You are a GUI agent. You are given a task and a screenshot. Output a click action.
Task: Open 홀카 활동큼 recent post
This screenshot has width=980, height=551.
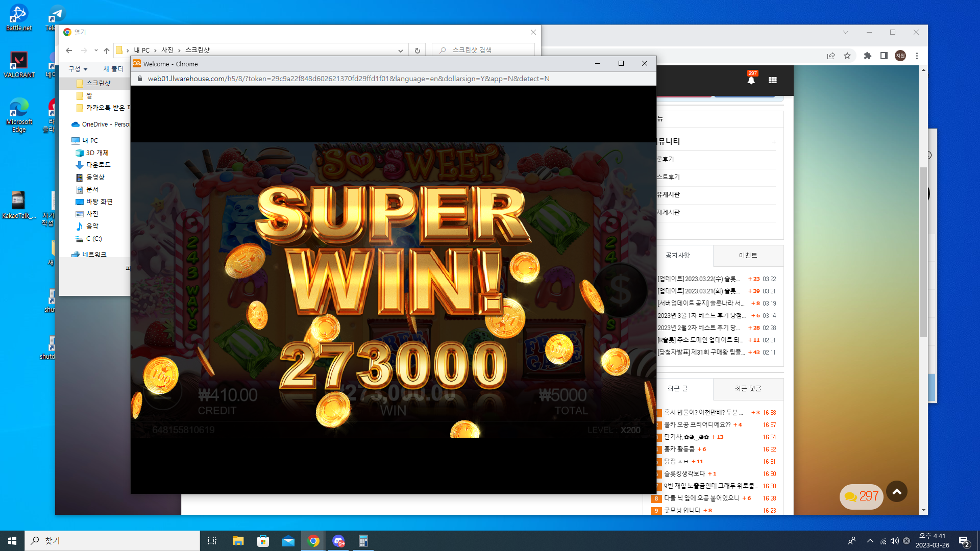(x=679, y=449)
